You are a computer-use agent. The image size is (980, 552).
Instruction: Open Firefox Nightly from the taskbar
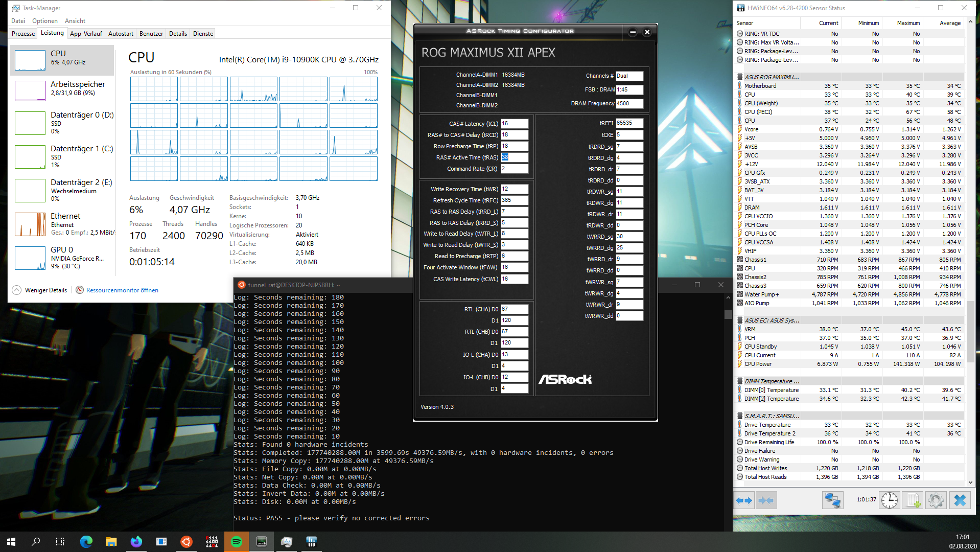[136, 542]
